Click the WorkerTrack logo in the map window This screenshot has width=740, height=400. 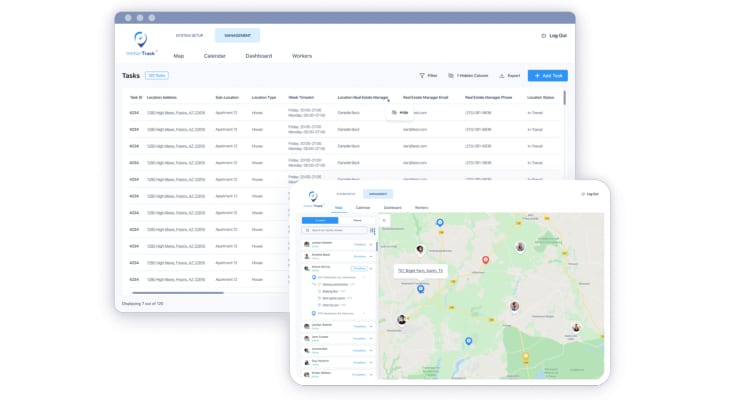(x=313, y=199)
